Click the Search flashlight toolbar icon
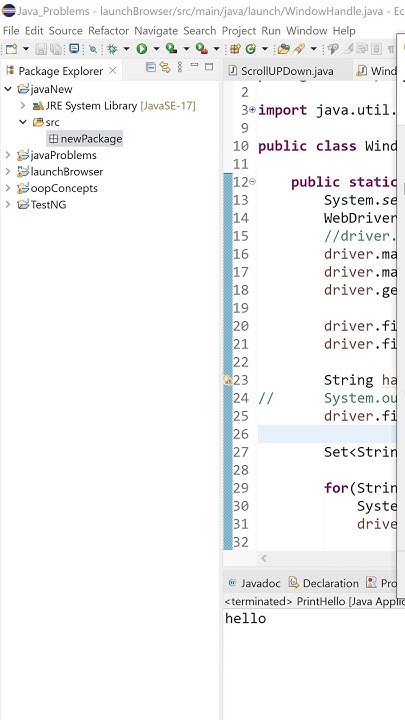405x720 pixels. pos(299,48)
